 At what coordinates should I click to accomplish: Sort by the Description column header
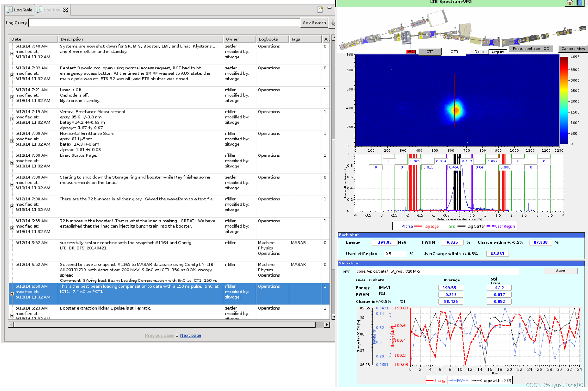(x=140, y=39)
